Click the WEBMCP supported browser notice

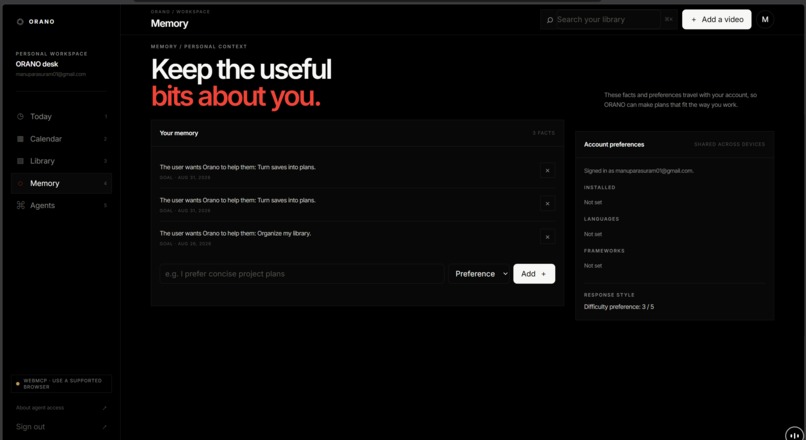(61, 383)
